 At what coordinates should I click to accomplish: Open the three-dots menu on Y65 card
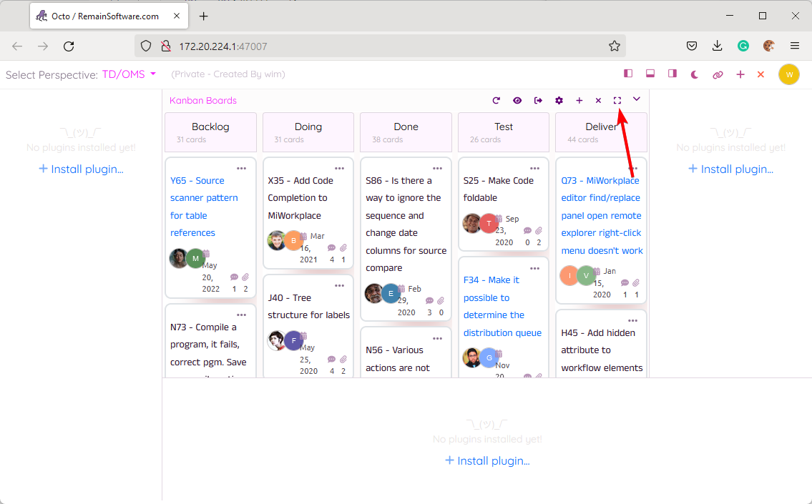(x=242, y=169)
